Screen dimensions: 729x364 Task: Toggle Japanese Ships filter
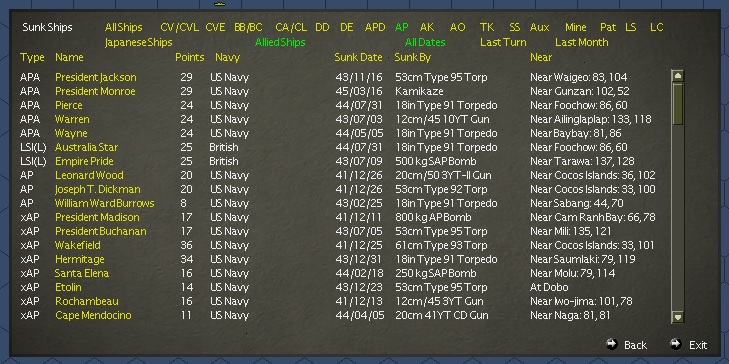pyautogui.click(x=139, y=42)
